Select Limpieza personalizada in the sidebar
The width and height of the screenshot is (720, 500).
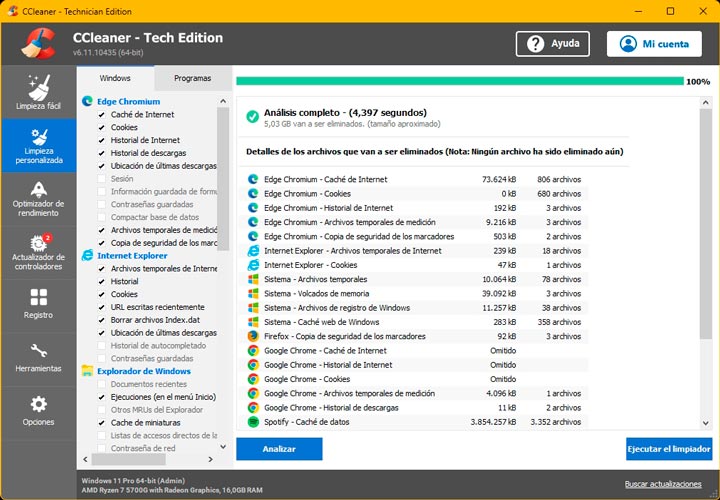pyautogui.click(x=38, y=146)
